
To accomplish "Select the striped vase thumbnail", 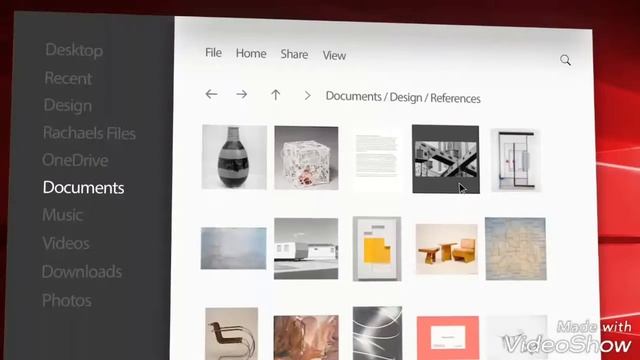I will 234,157.
